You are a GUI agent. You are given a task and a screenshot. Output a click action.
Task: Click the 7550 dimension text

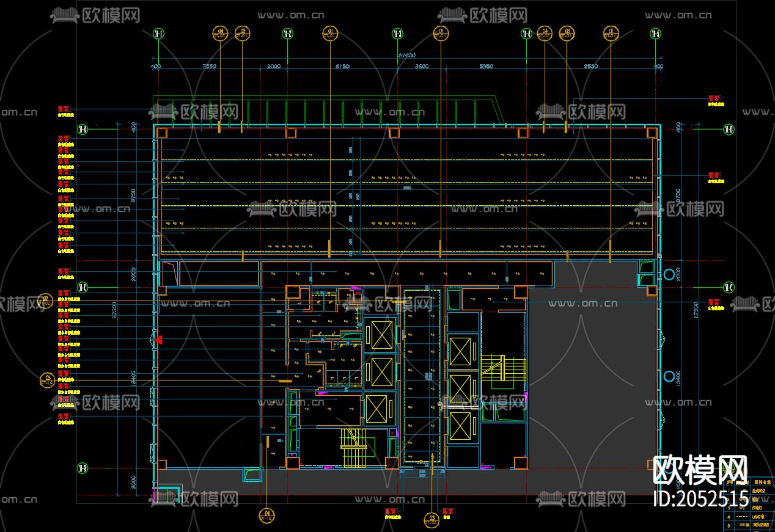(x=210, y=66)
